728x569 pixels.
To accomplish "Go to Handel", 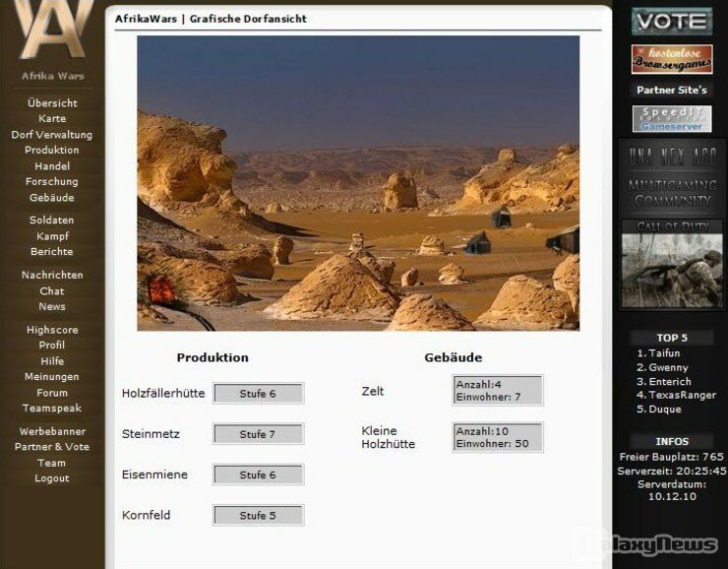I will pyautogui.click(x=52, y=165).
